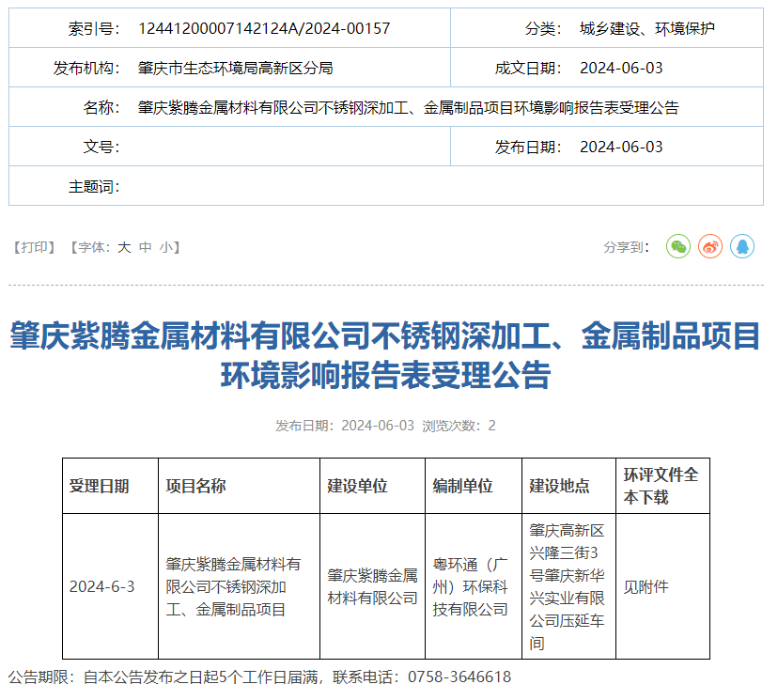
Task: Click the blue announcement title heading
Action: point(385,355)
